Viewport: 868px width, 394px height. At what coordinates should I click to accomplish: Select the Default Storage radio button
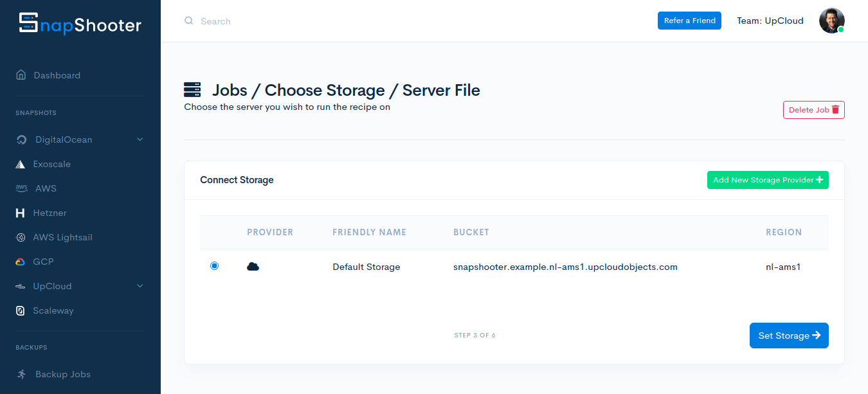215,266
